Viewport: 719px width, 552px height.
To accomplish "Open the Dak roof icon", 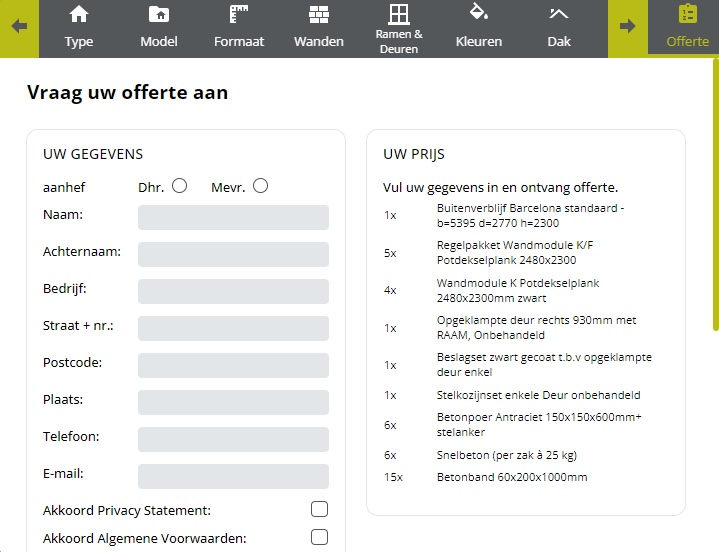I will (559, 14).
